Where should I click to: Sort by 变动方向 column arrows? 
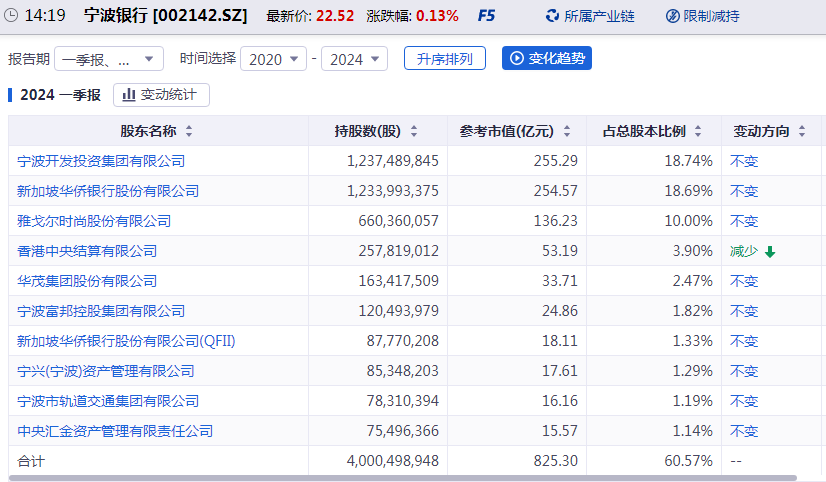pyautogui.click(x=802, y=131)
